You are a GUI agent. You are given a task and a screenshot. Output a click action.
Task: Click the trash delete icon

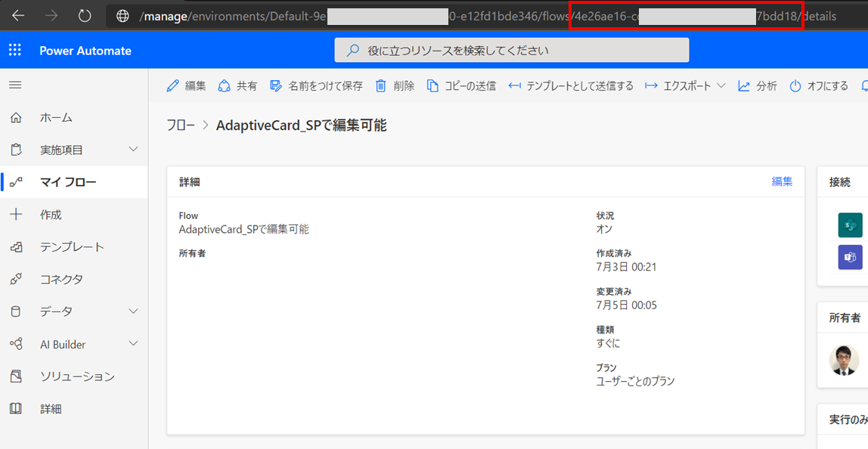(x=381, y=86)
